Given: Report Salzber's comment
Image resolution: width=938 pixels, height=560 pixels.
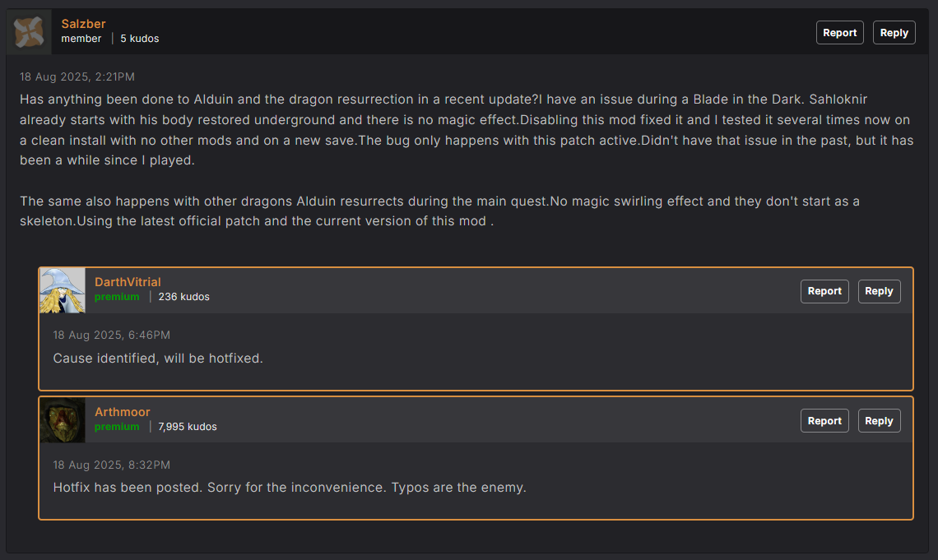Looking at the screenshot, I should (x=839, y=33).
